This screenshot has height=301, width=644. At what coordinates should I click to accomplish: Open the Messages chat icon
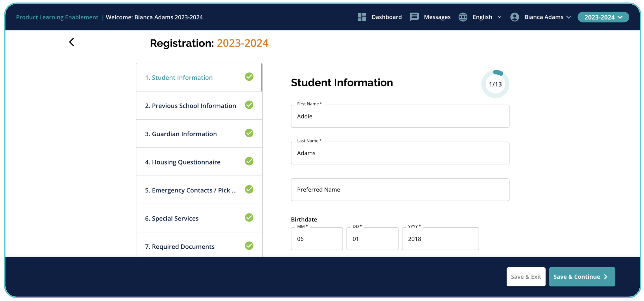pyautogui.click(x=414, y=17)
